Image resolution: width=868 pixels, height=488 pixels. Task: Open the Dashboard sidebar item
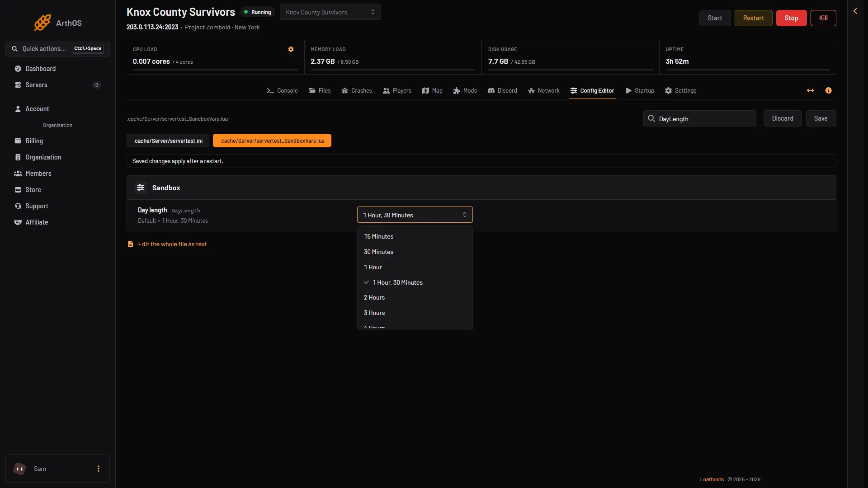[57, 69]
